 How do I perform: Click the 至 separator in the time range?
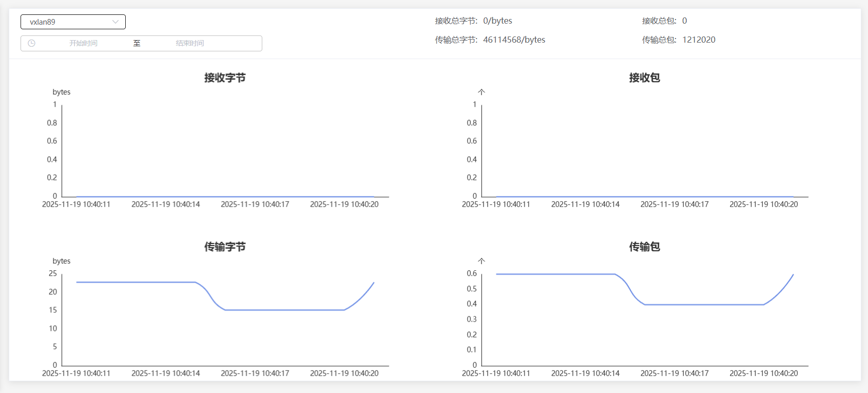coord(137,43)
